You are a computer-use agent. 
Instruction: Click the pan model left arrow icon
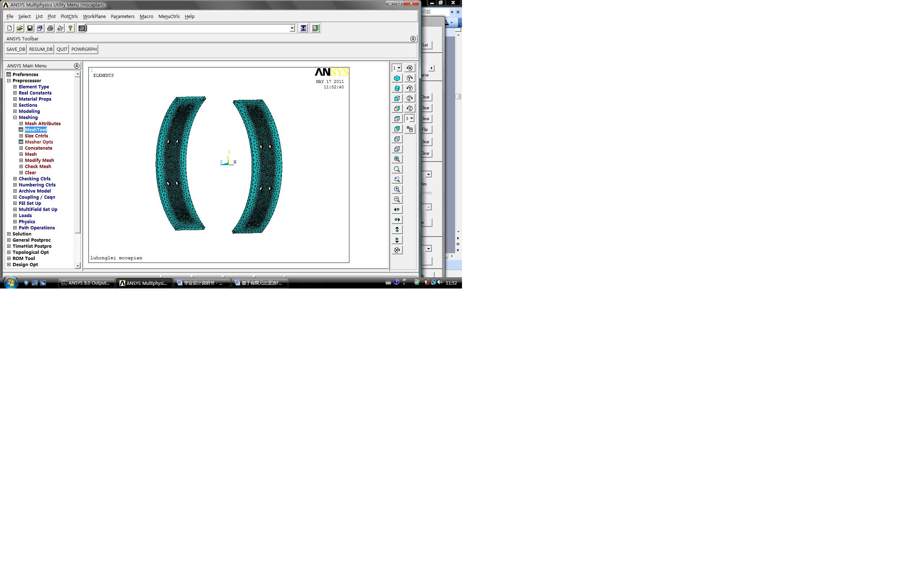click(397, 210)
